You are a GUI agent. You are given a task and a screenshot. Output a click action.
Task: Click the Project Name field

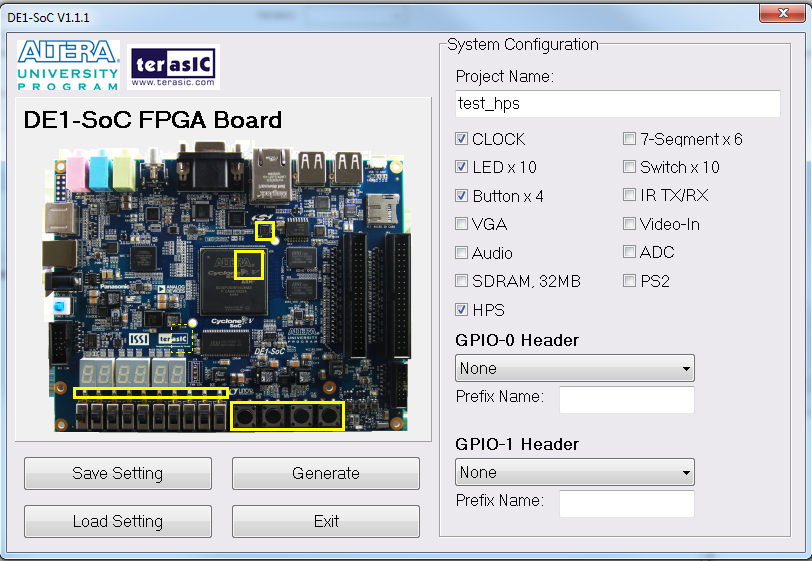tap(618, 104)
